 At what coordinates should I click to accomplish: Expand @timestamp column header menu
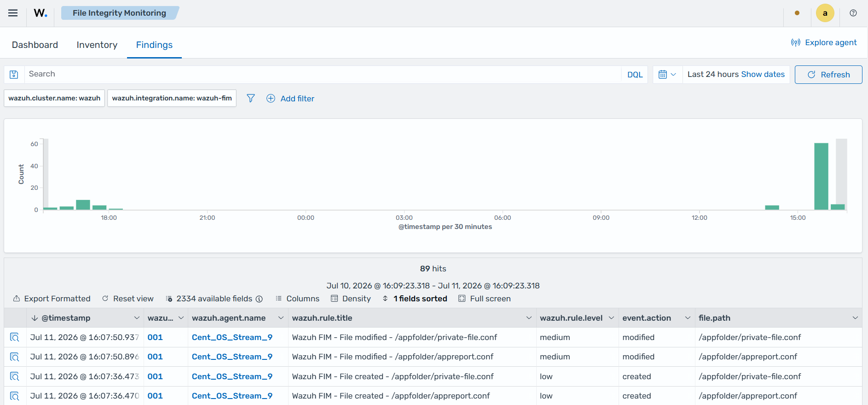pyautogui.click(x=137, y=318)
